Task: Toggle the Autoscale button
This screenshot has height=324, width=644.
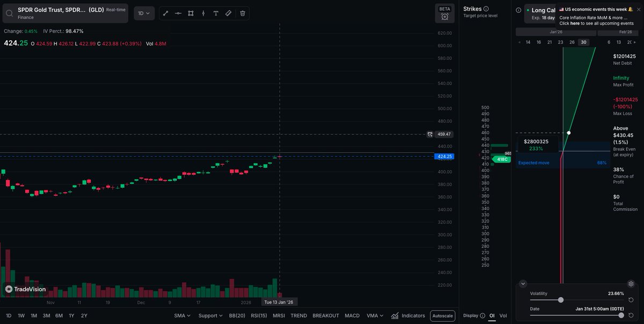Action: coord(443,316)
